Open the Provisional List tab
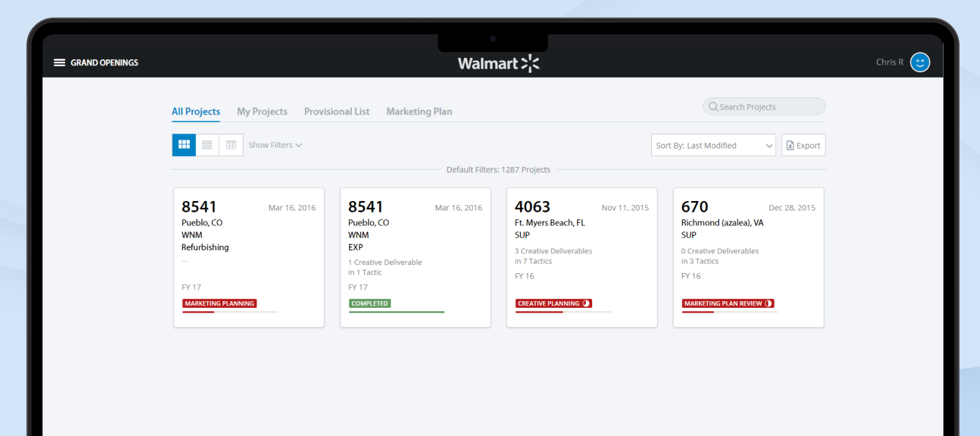This screenshot has width=980, height=436. (x=337, y=112)
